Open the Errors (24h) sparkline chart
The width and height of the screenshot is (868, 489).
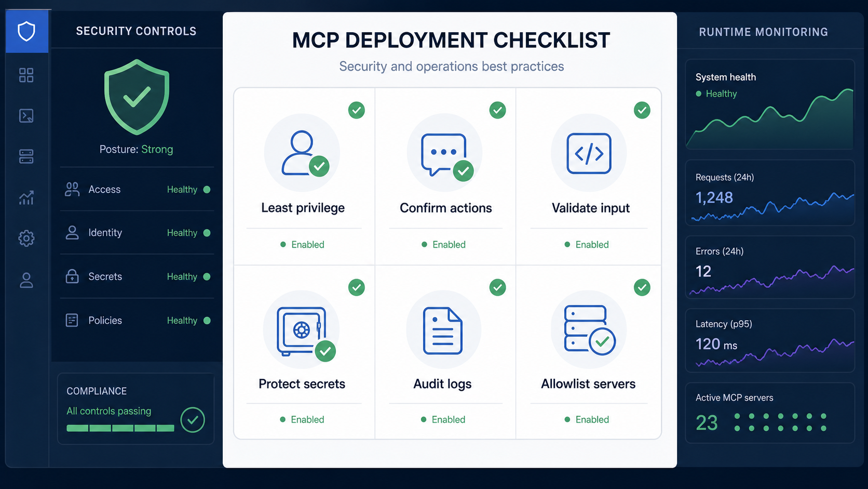771,280
